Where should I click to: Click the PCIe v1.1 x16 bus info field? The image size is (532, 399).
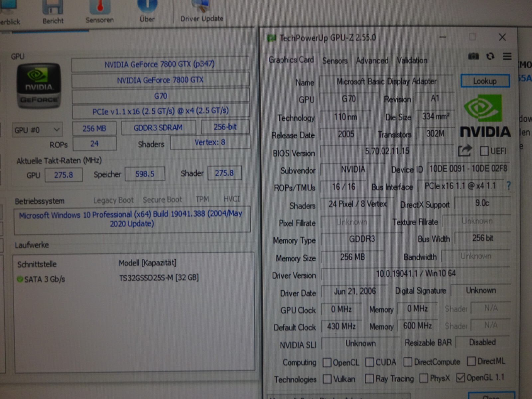click(x=161, y=111)
